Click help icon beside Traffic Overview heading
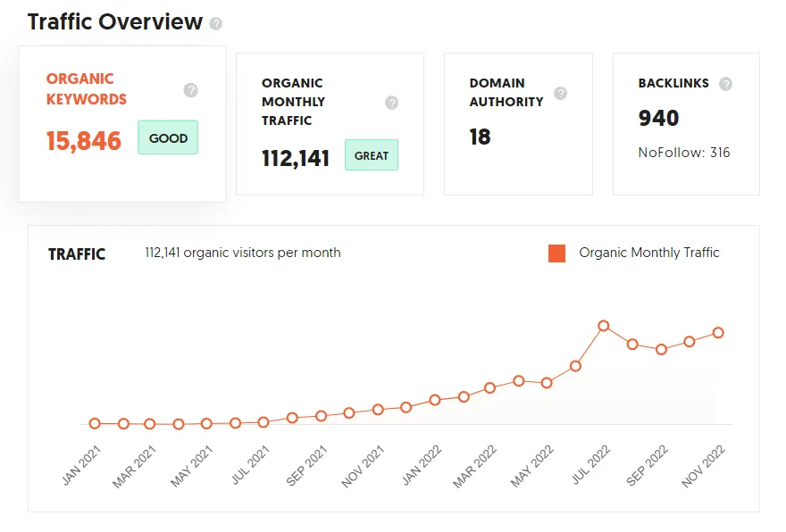This screenshot has width=786, height=532. pyautogui.click(x=215, y=23)
